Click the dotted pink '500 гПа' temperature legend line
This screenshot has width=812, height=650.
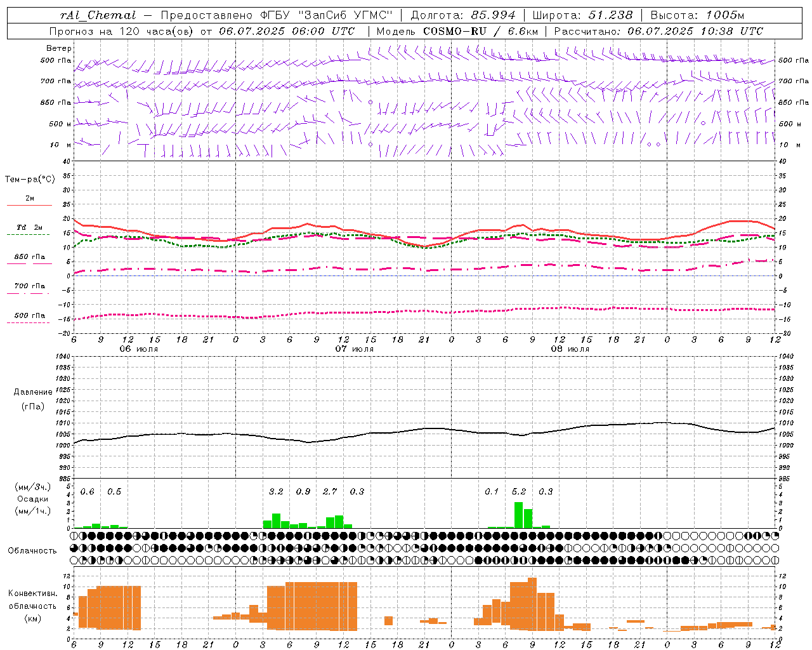click(28, 322)
